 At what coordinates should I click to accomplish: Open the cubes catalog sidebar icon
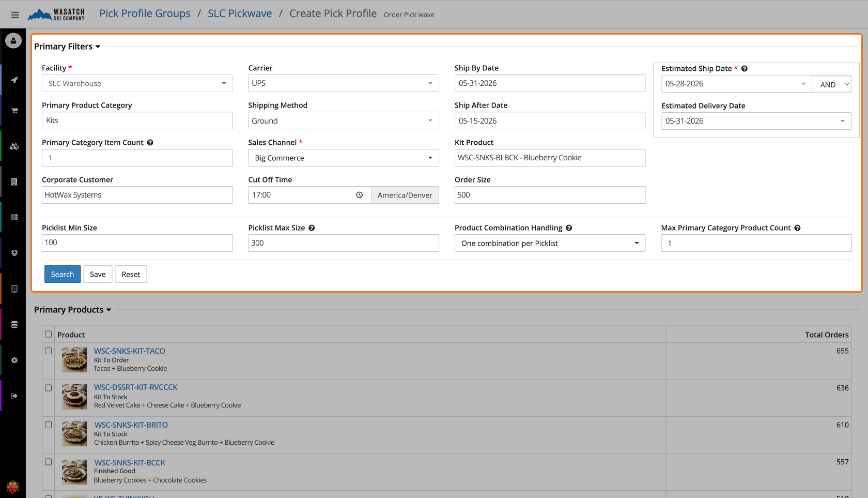pos(14,146)
